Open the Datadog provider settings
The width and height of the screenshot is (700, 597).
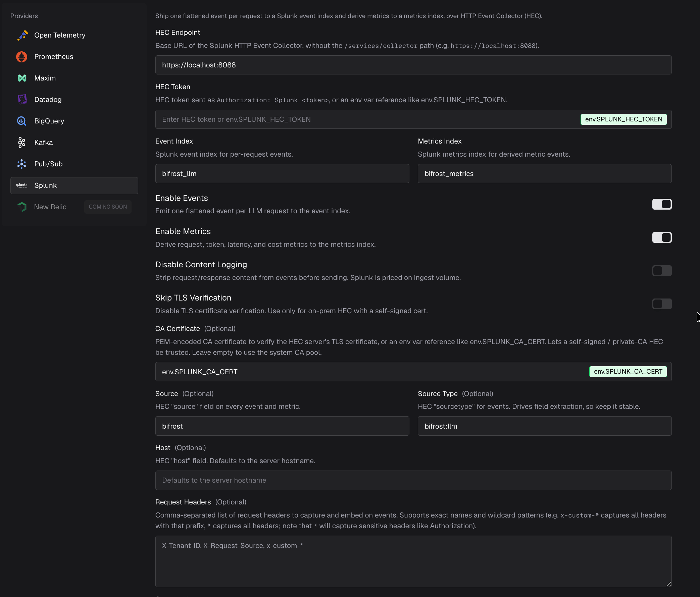tap(74, 100)
